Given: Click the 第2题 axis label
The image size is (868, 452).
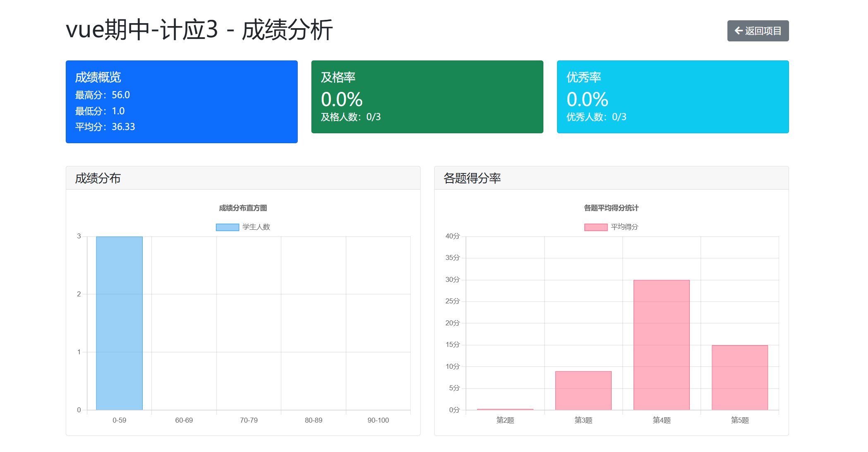Looking at the screenshot, I should tap(505, 420).
